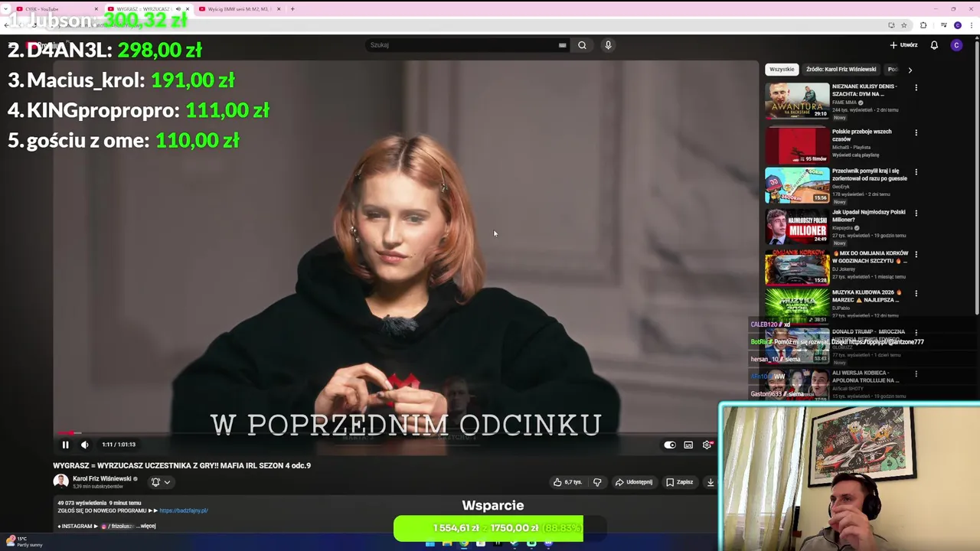Viewport: 980px width, 551px height.
Task: Open the NIEZNANE KULISY DENIS - SZACHTA video thumbnail
Action: coord(797,100)
